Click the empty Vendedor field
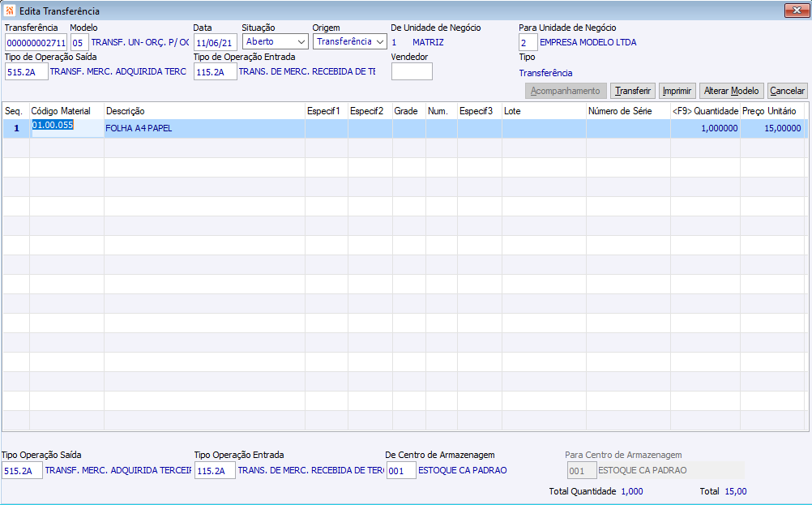This screenshot has height=505, width=812. point(412,71)
